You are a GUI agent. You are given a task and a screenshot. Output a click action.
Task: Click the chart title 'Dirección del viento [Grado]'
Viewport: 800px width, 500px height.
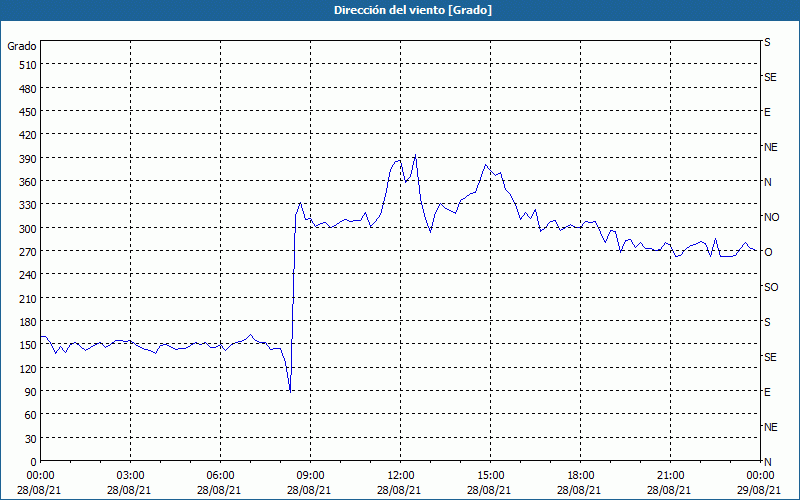[413, 10]
